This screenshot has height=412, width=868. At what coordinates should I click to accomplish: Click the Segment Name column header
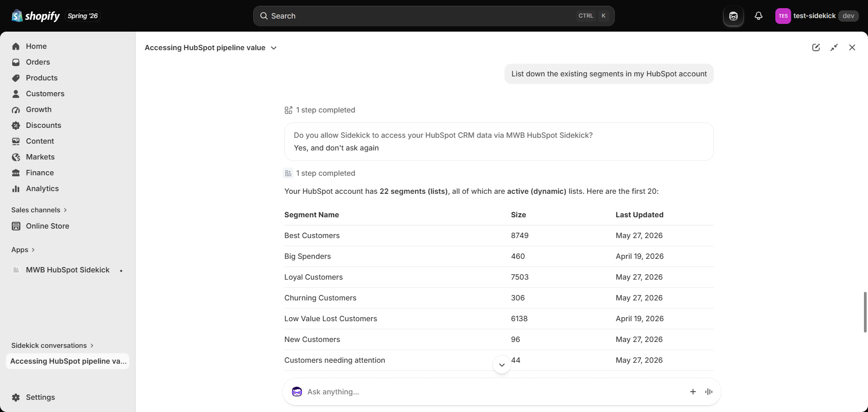coord(311,215)
